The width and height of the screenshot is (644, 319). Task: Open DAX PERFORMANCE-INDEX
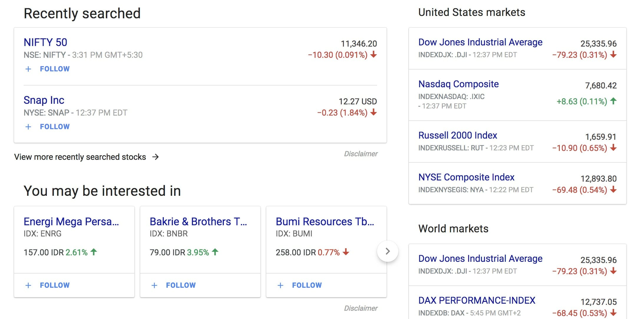point(477,301)
